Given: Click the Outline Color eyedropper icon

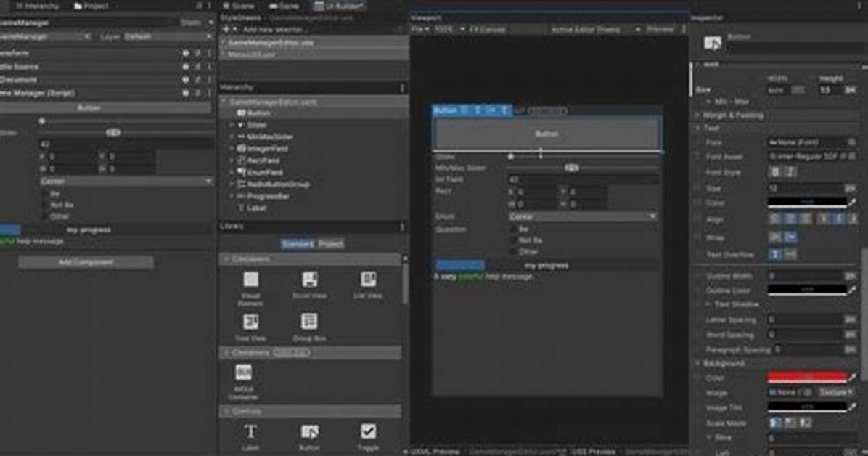Looking at the screenshot, I should (852, 290).
